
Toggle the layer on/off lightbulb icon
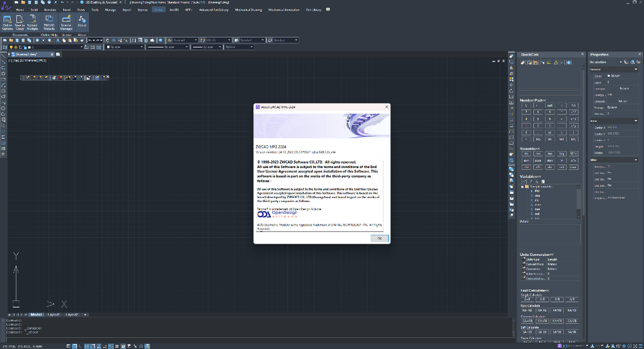point(11,47)
